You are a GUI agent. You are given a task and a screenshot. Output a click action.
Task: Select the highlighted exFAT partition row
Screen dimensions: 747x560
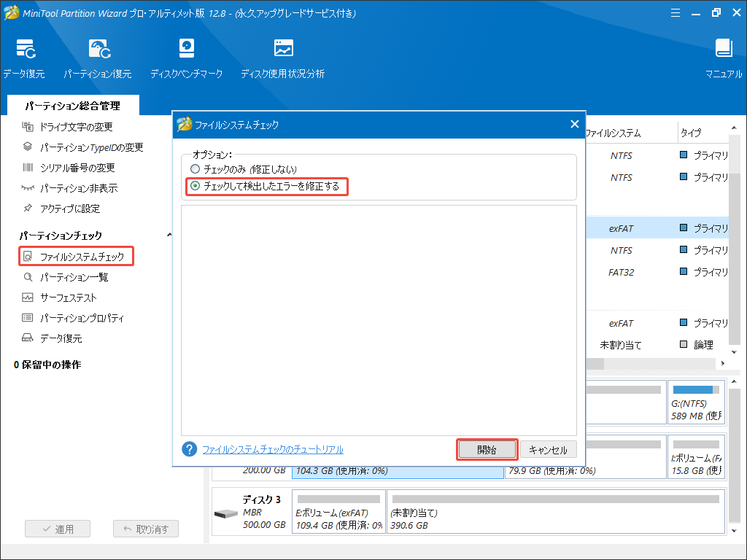[x=657, y=228]
